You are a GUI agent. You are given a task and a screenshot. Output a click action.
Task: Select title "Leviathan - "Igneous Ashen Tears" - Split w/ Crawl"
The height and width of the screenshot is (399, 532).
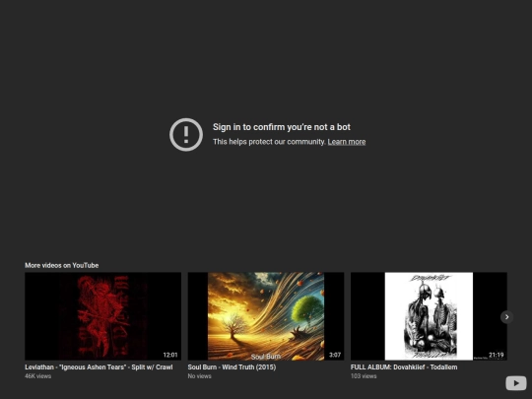click(99, 367)
